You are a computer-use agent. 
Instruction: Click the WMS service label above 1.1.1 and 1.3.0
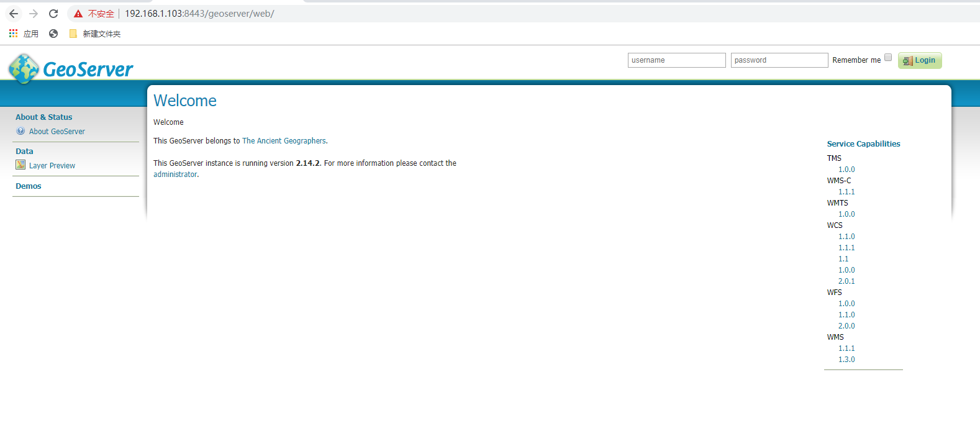tap(835, 337)
